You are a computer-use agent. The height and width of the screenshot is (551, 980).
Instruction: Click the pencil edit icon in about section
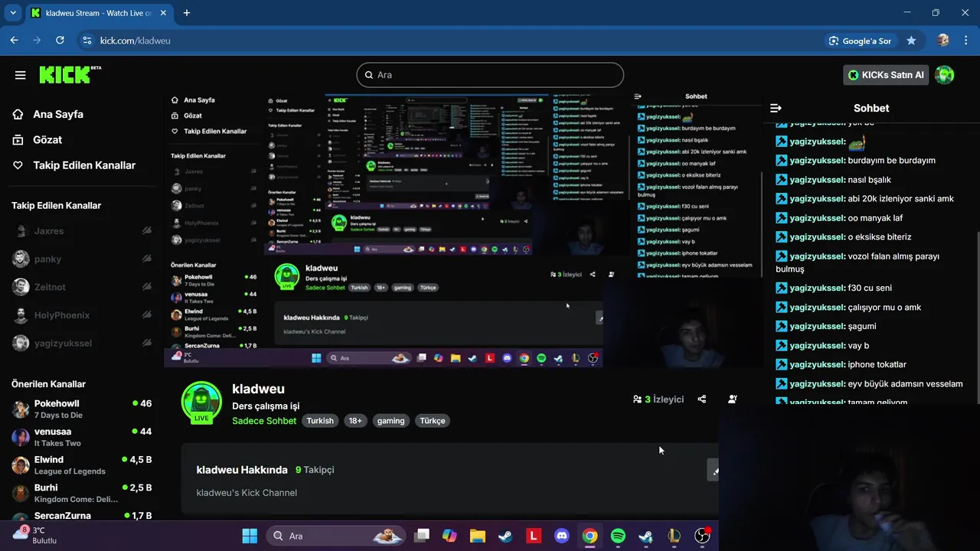714,470
